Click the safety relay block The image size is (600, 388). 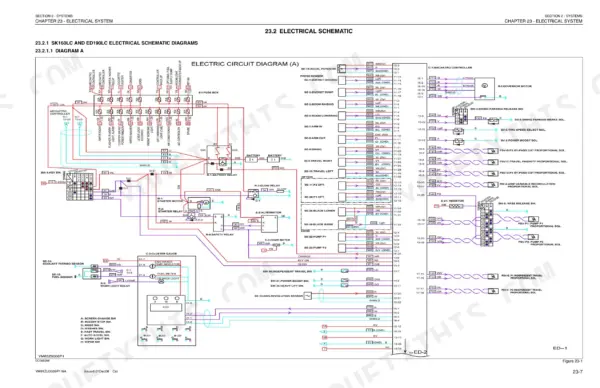click(218, 222)
